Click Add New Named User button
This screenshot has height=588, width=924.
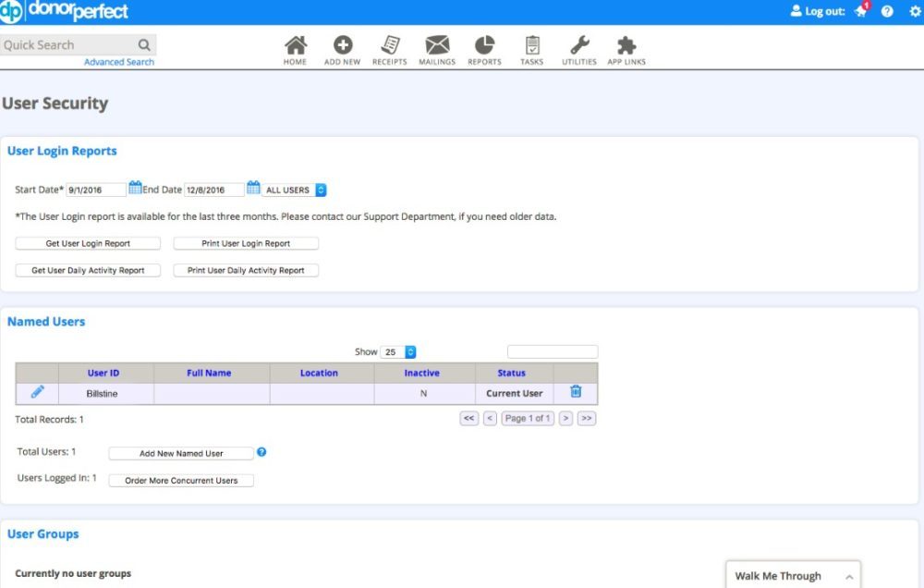tap(181, 454)
